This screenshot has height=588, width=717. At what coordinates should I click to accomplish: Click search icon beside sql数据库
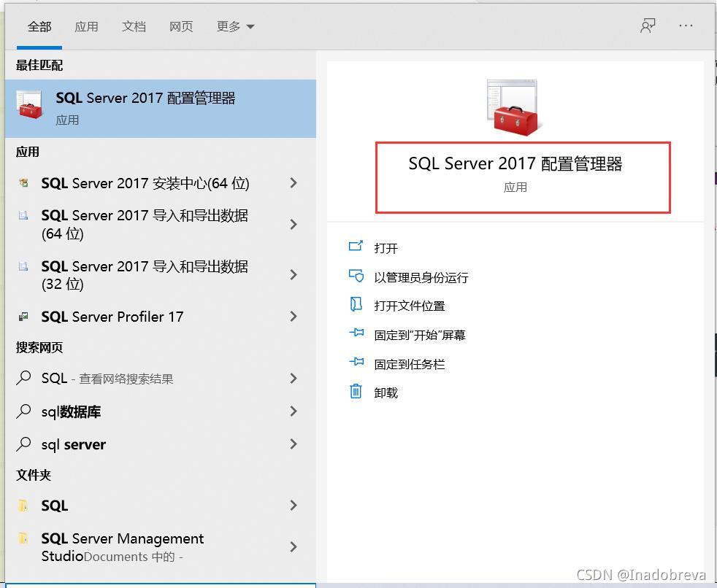click(23, 411)
